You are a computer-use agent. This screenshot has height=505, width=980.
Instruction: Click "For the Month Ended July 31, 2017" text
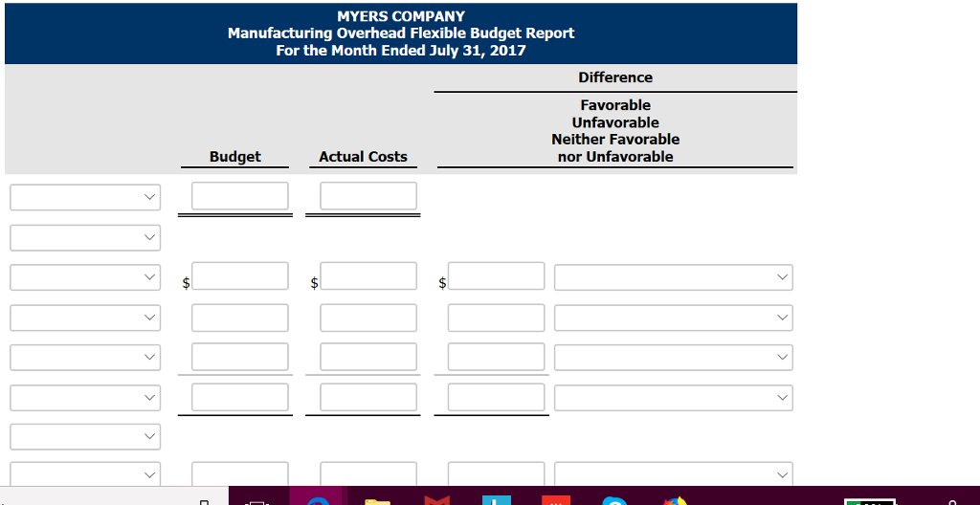[x=401, y=50]
